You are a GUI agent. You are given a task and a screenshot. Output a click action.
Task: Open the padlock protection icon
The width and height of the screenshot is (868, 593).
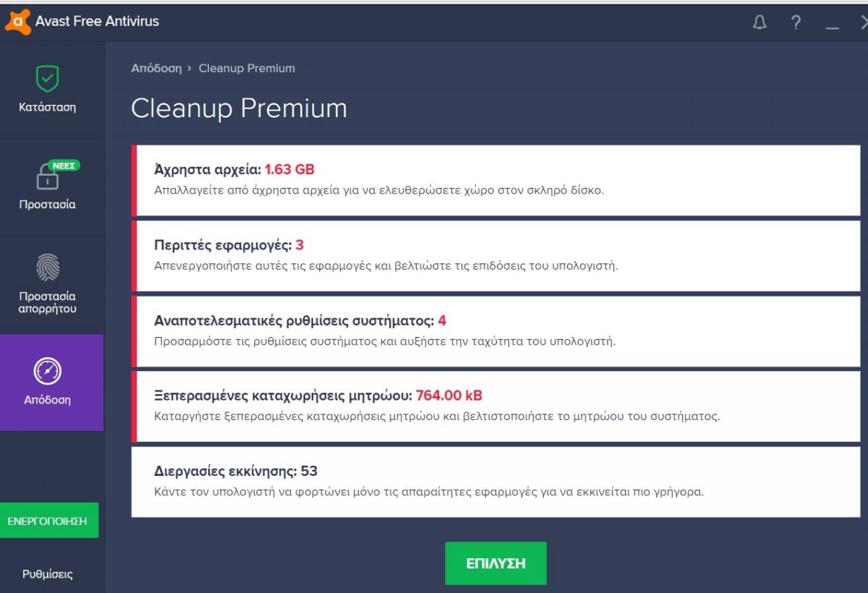coord(48,176)
